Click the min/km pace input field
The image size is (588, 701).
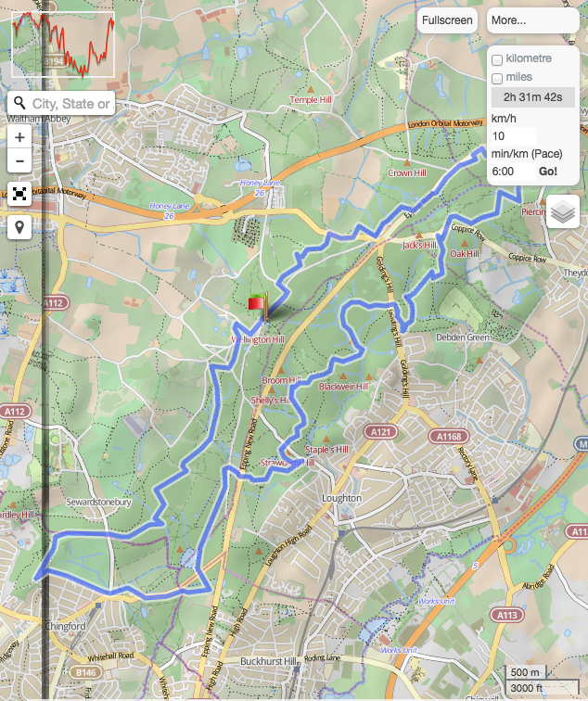(513, 172)
